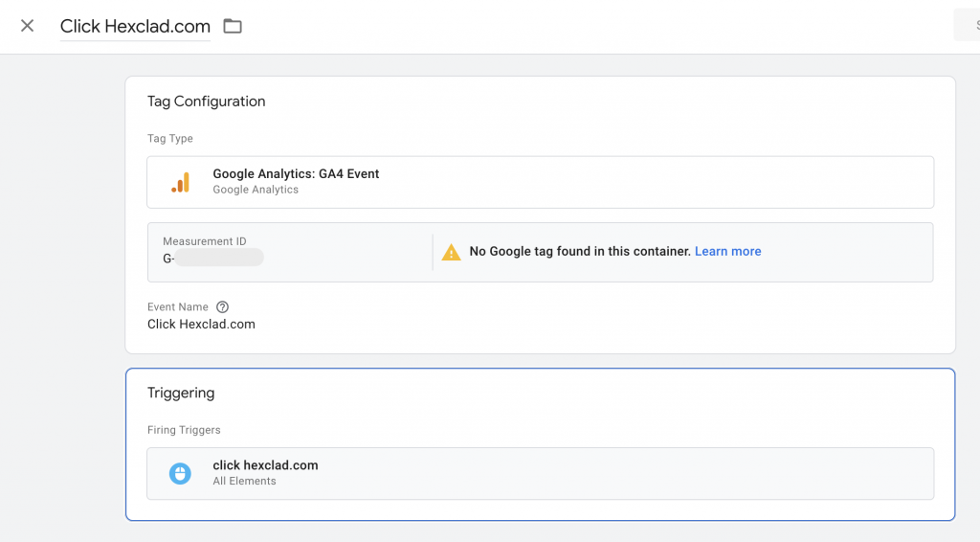Click the Triggering section heading

[181, 393]
